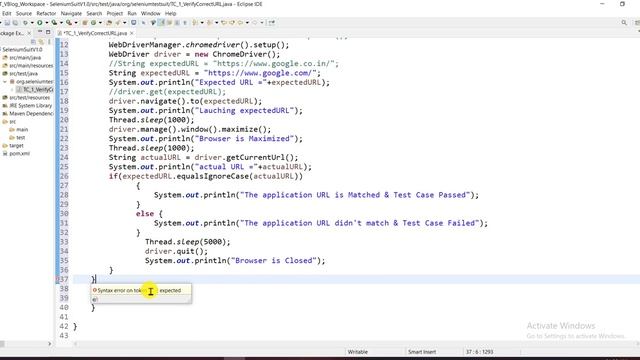Click the Forward navigation arrow icon

pyautogui.click(x=255, y=23)
